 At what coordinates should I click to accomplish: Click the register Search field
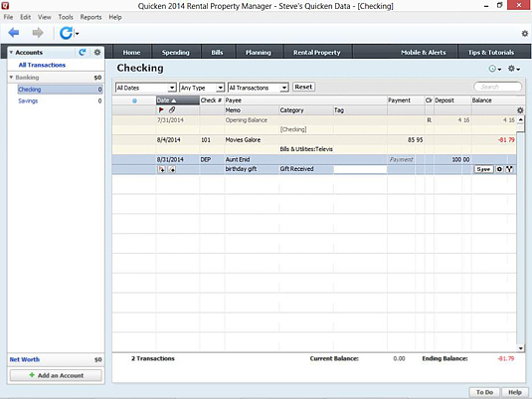497,87
